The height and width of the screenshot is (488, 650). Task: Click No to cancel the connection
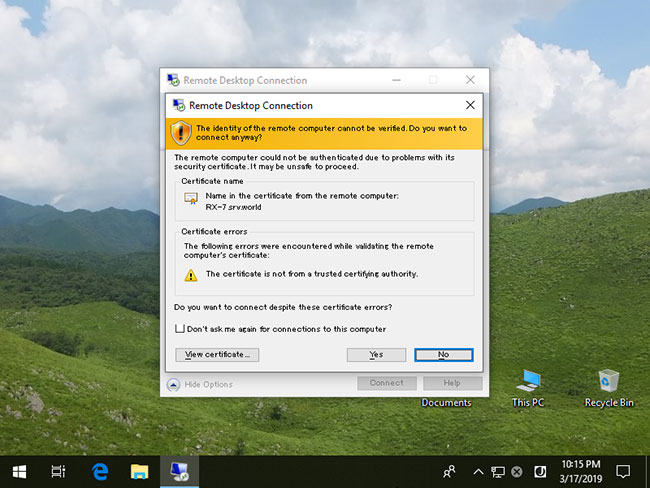point(444,354)
